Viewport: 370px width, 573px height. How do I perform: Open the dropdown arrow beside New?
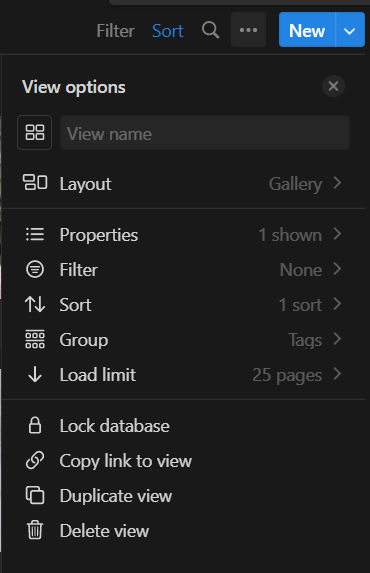350,30
